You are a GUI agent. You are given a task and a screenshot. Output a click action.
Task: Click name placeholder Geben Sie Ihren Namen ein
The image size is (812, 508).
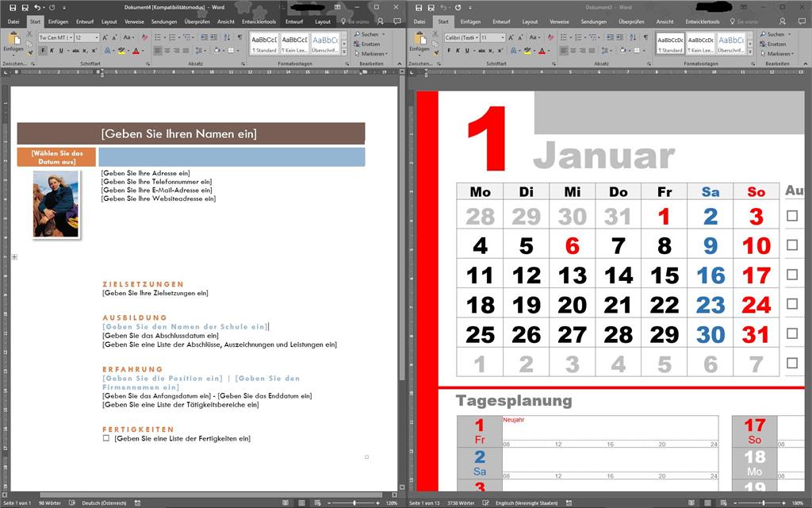click(x=178, y=133)
